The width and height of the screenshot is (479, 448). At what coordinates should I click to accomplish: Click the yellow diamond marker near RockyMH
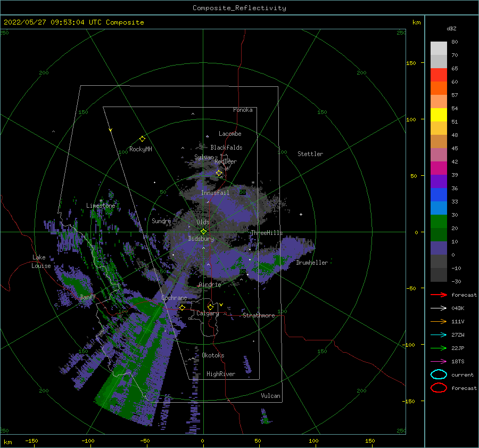[x=142, y=139]
